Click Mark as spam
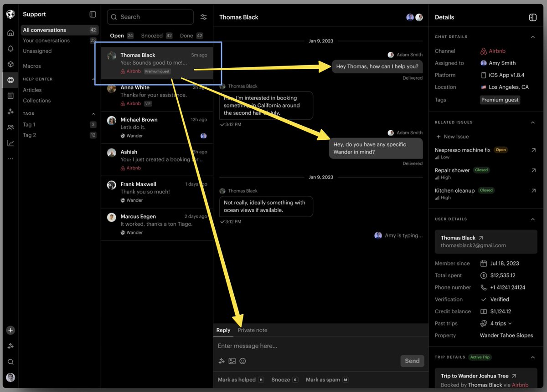Image resolution: width=547 pixels, height=392 pixels. pyautogui.click(x=327, y=380)
